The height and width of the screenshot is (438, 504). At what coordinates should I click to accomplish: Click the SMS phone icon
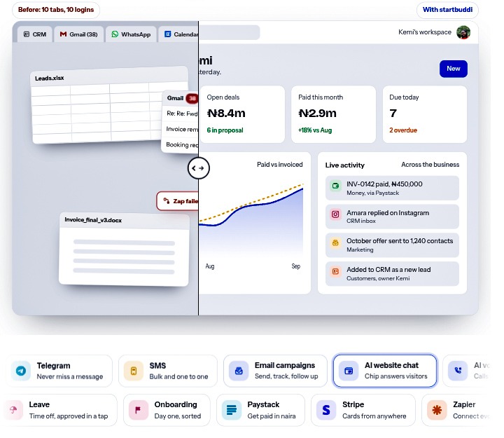click(x=134, y=371)
